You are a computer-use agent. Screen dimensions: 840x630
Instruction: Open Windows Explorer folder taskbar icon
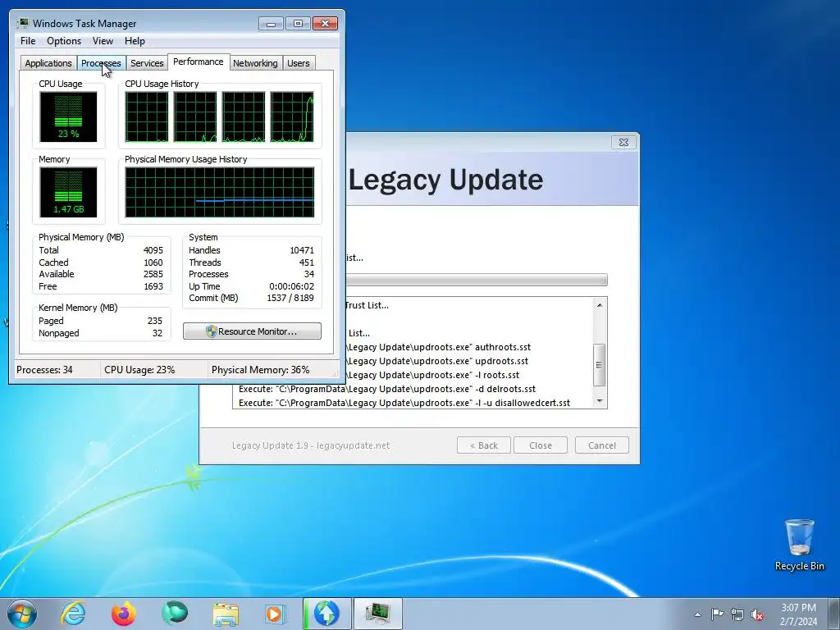(x=225, y=614)
